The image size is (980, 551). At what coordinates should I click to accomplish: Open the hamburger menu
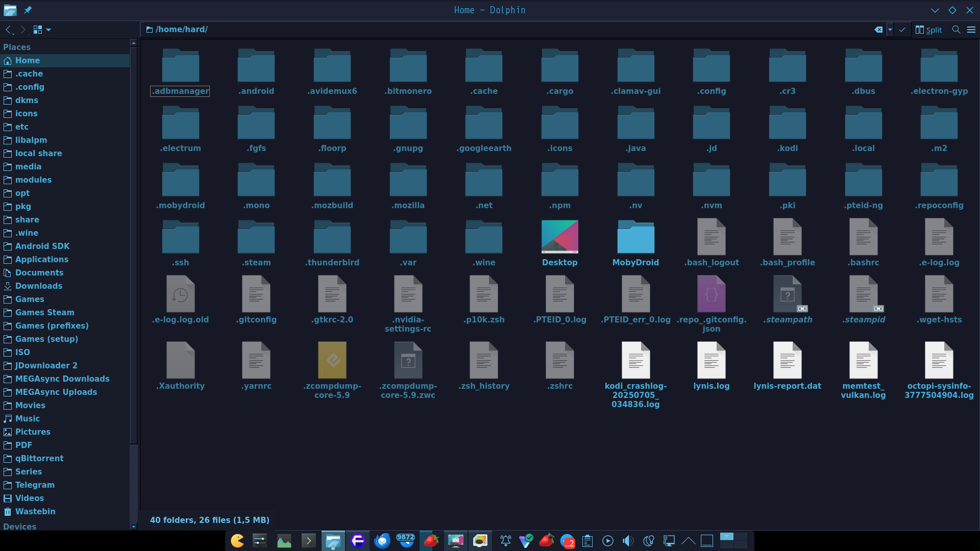[971, 30]
